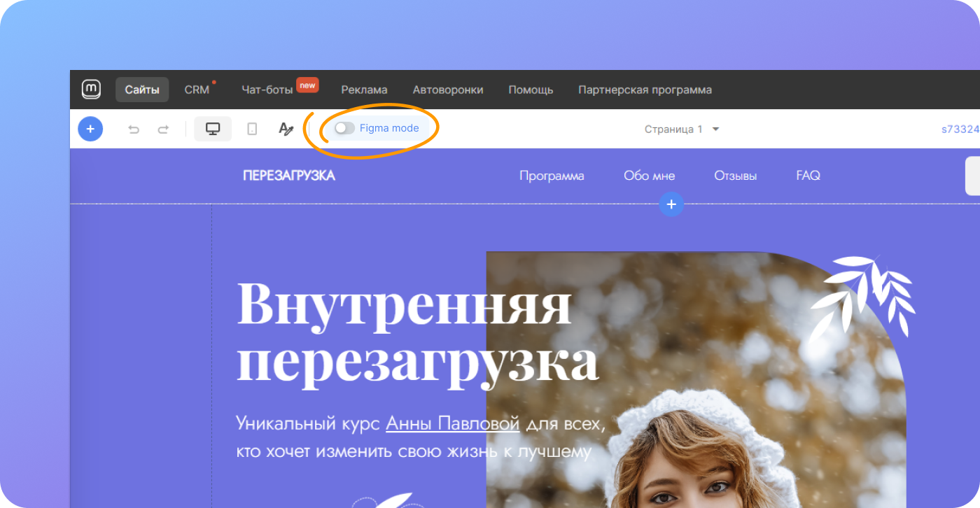Image resolution: width=980 pixels, height=508 pixels.
Task: Select the Внутренняя перезагрузка heading
Action: [418, 334]
